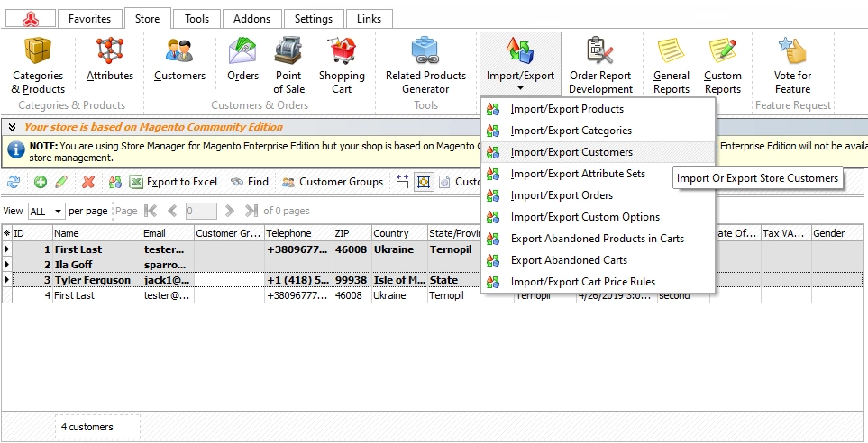Open the Orders ribbon icon

click(242, 59)
